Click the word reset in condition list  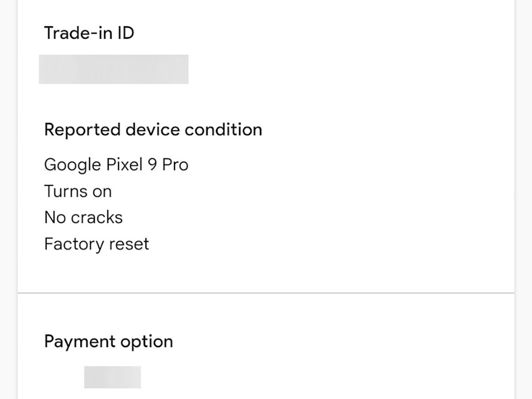click(x=131, y=244)
